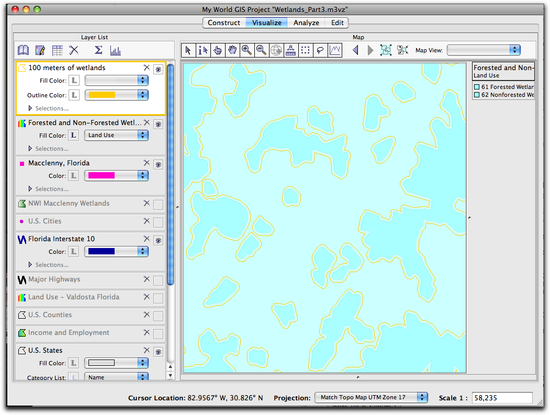Open the Land Use fill color dropdown

116,135
